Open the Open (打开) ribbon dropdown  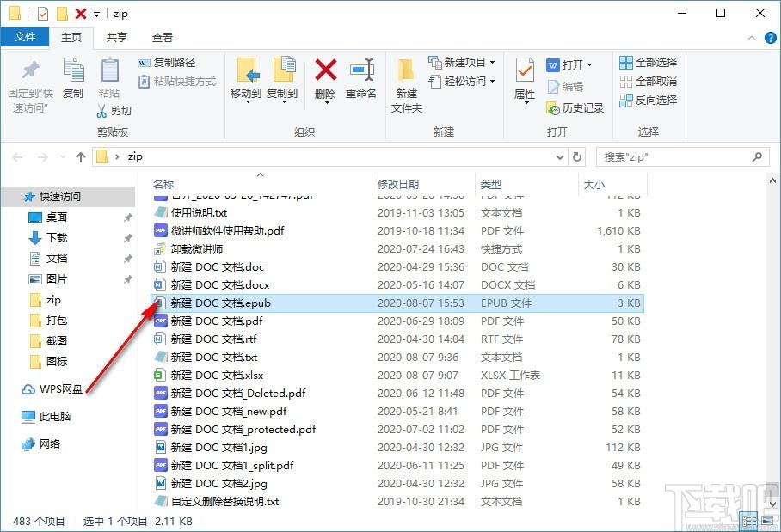(569, 64)
